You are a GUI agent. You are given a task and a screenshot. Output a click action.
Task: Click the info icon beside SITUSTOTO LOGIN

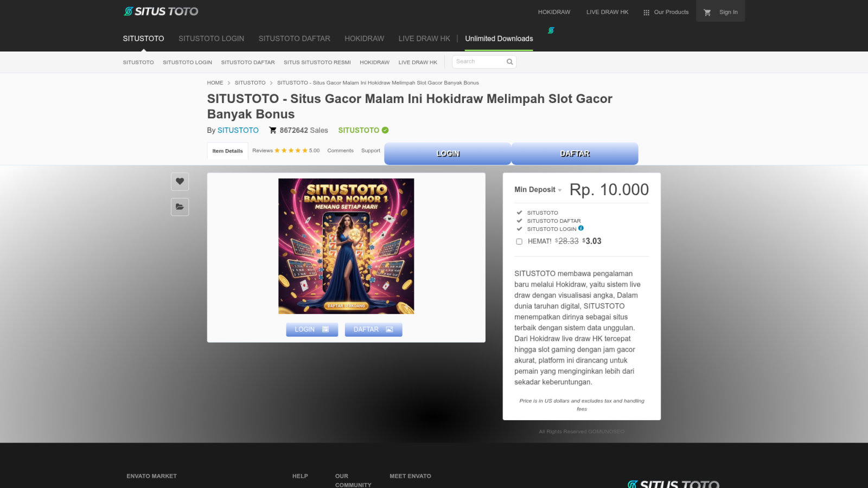(x=581, y=228)
